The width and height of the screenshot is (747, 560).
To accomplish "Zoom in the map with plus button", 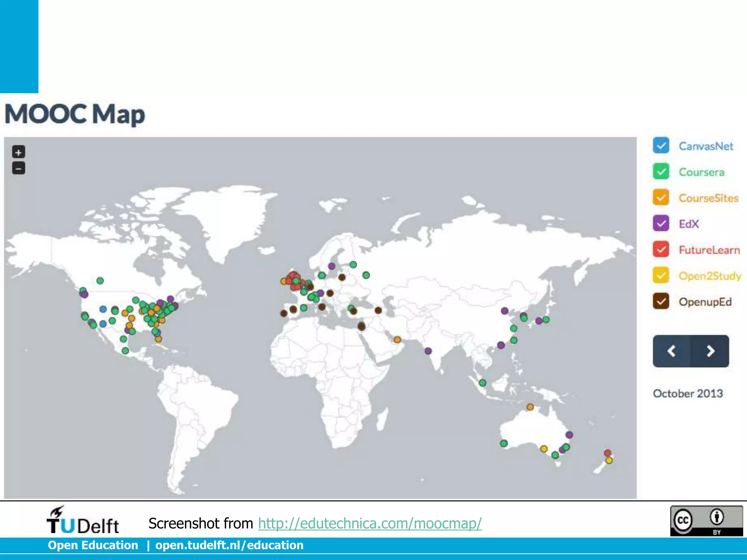I will coord(19,152).
